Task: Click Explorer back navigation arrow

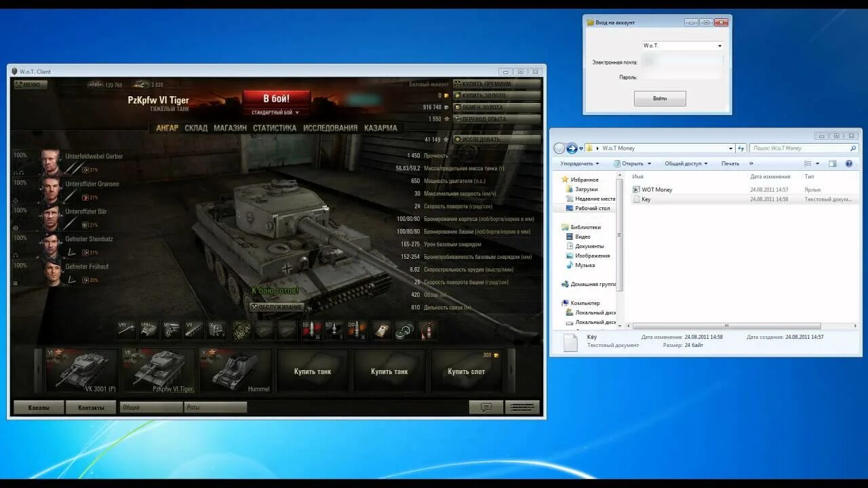Action: tap(559, 148)
